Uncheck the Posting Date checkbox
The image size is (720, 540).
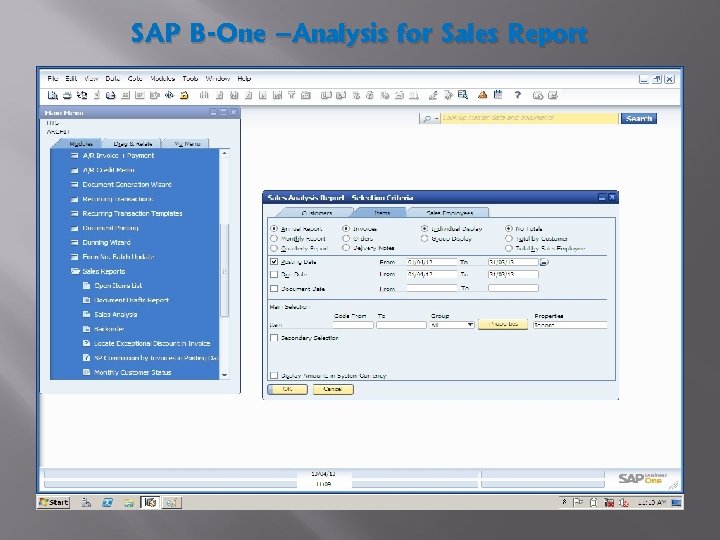(274, 262)
